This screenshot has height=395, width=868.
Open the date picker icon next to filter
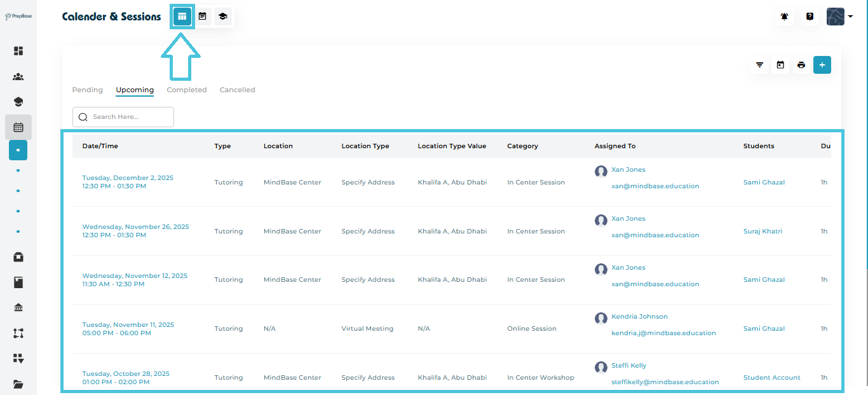(x=780, y=65)
